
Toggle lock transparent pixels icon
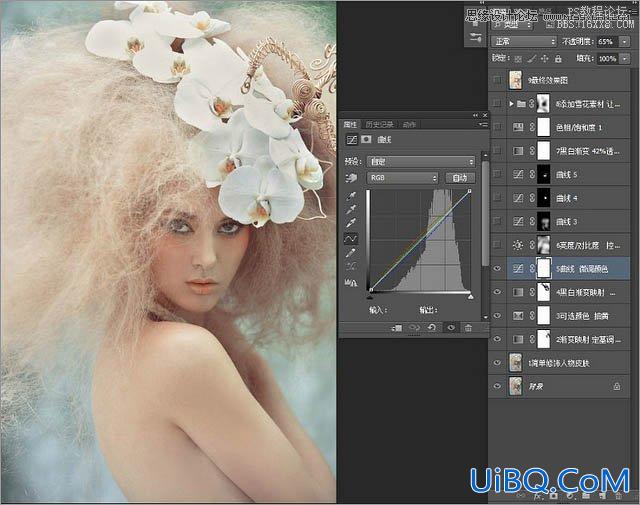518,59
